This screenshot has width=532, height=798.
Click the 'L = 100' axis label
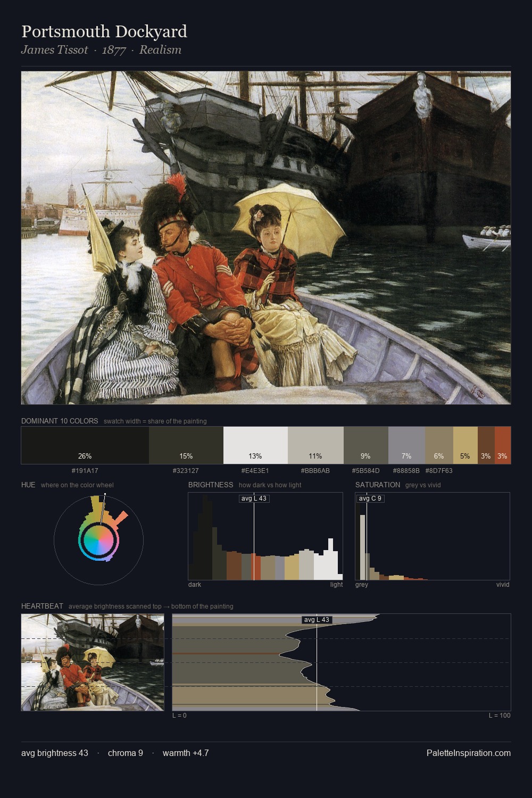click(x=500, y=716)
